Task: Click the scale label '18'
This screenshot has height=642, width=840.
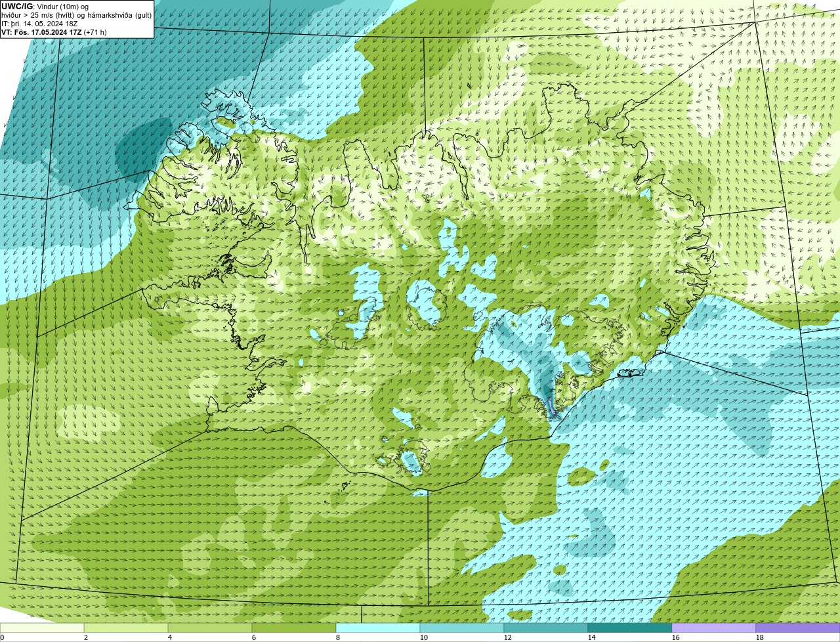Action: pyautogui.click(x=760, y=637)
